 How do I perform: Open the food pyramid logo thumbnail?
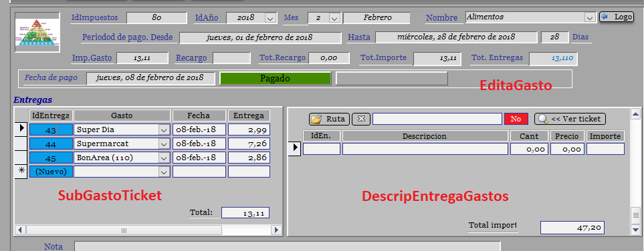pyautogui.click(x=37, y=33)
